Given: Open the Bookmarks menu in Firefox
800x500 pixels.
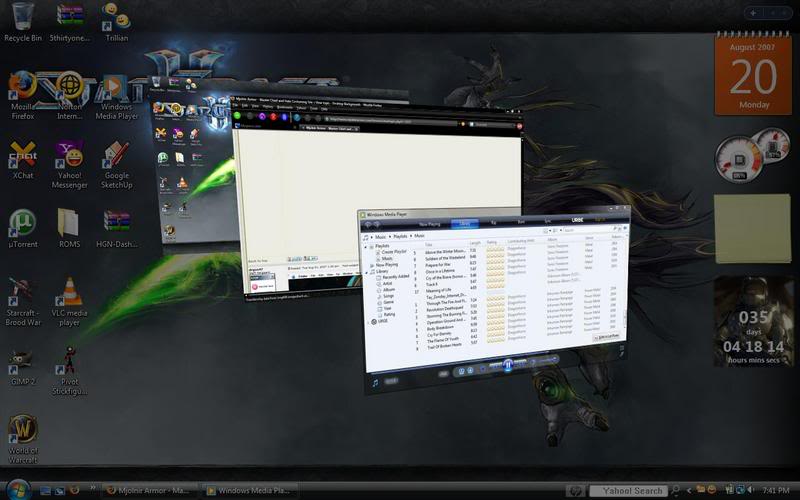Looking at the screenshot, I should point(284,107).
